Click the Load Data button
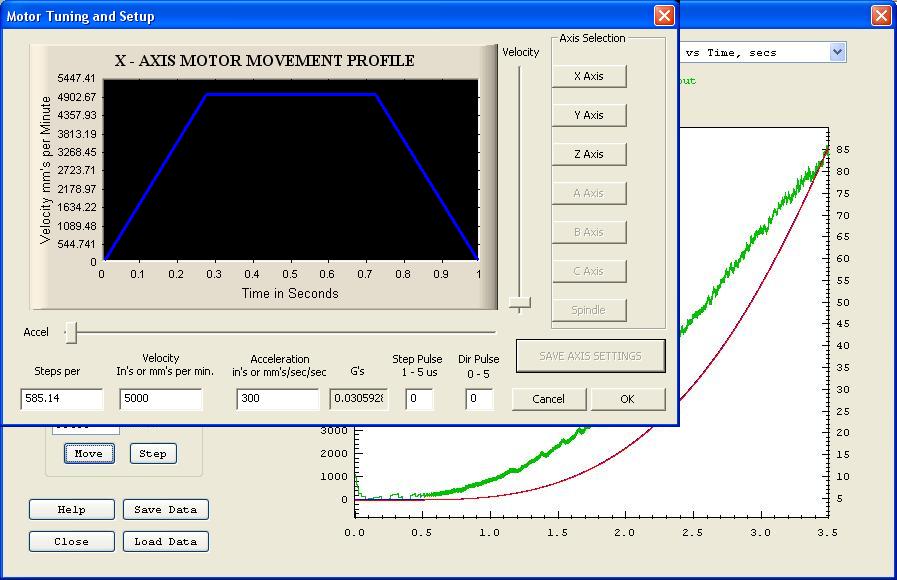 (x=166, y=542)
